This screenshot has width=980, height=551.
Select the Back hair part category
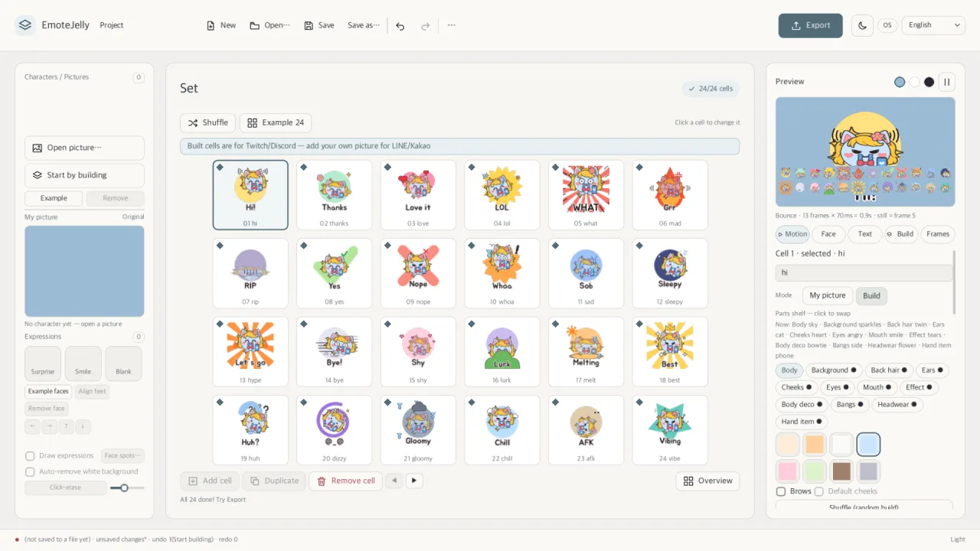pos(890,370)
